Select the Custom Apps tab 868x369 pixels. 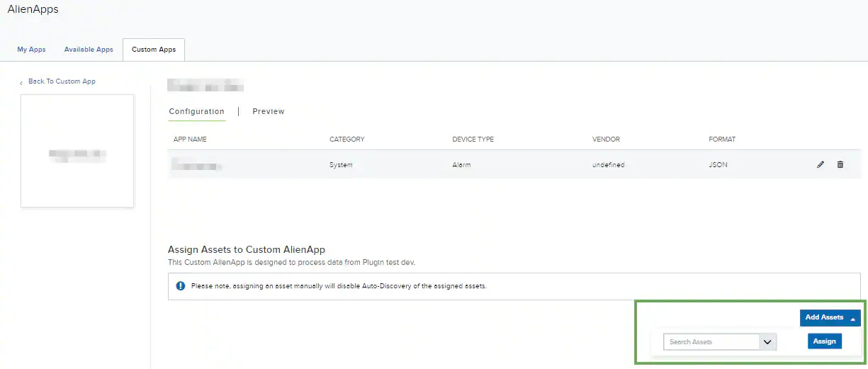click(154, 50)
